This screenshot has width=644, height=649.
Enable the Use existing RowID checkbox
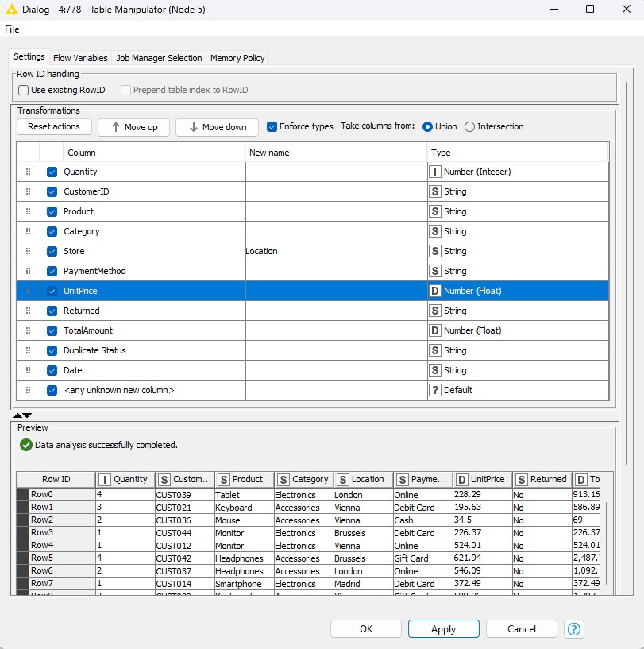click(24, 91)
